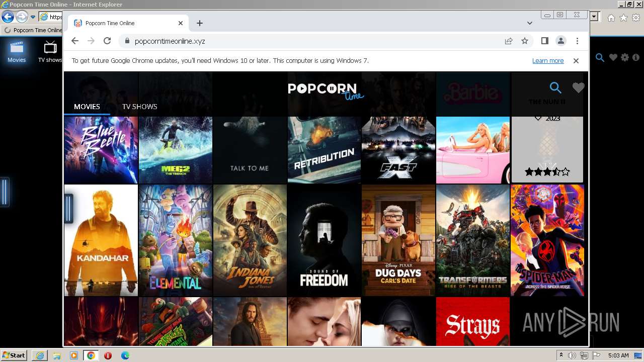This screenshot has height=362, width=644.
Task: Click search magnifier in Internet Explorer page
Action: pyautogui.click(x=600, y=58)
